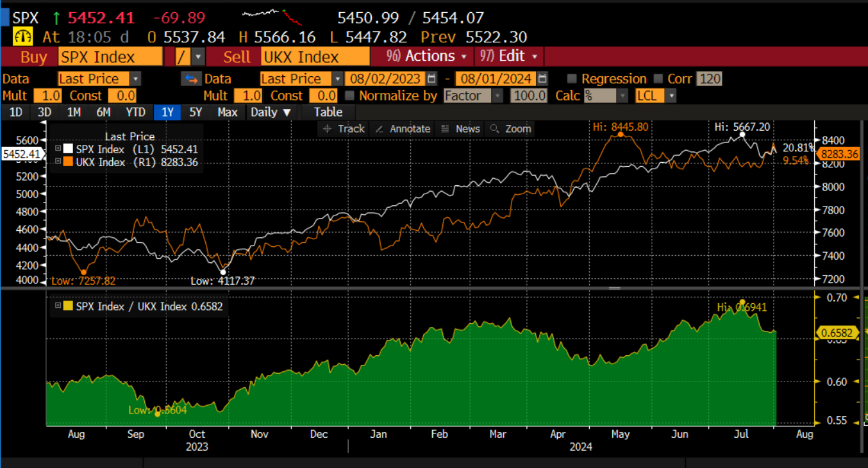This screenshot has width=868, height=468.
Task: Switch to the 3D range tab
Action: tap(44, 112)
